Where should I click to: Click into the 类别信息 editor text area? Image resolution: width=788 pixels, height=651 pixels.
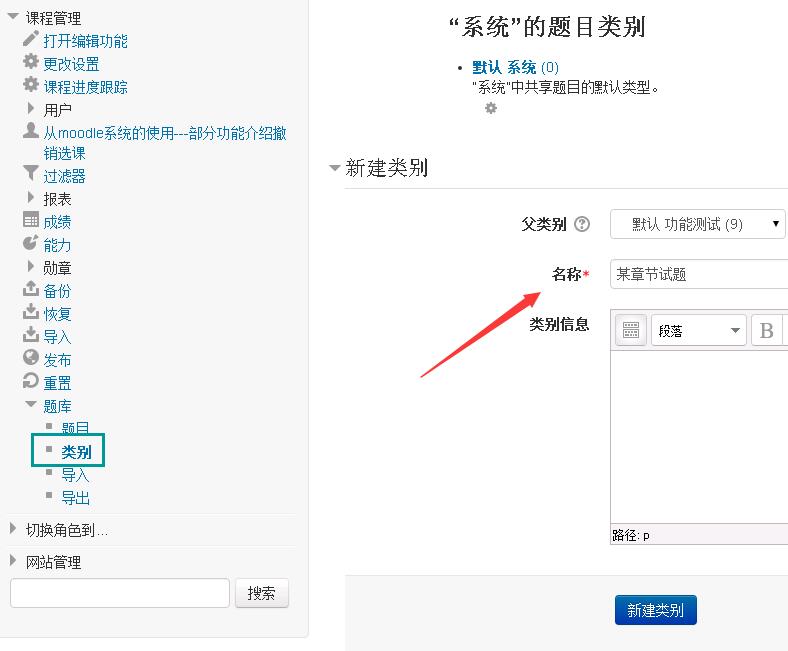coord(699,436)
